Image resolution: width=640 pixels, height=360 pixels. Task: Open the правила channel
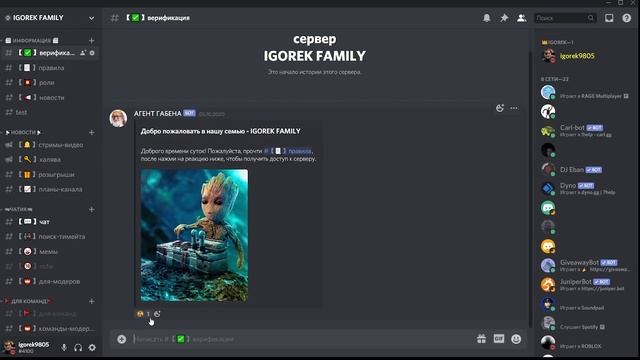(50, 68)
